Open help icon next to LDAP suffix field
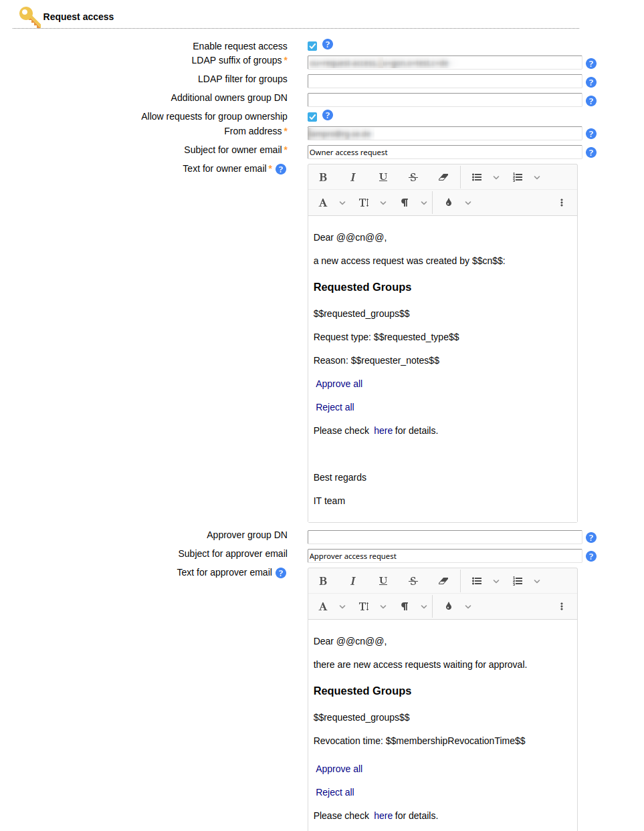The height and width of the screenshot is (831, 644). tap(591, 64)
